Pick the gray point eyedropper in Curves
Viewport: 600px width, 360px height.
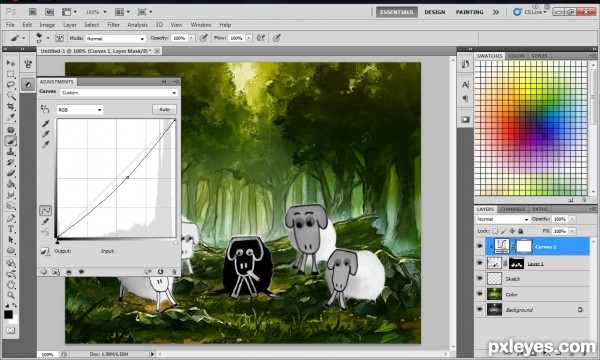pyautogui.click(x=46, y=134)
